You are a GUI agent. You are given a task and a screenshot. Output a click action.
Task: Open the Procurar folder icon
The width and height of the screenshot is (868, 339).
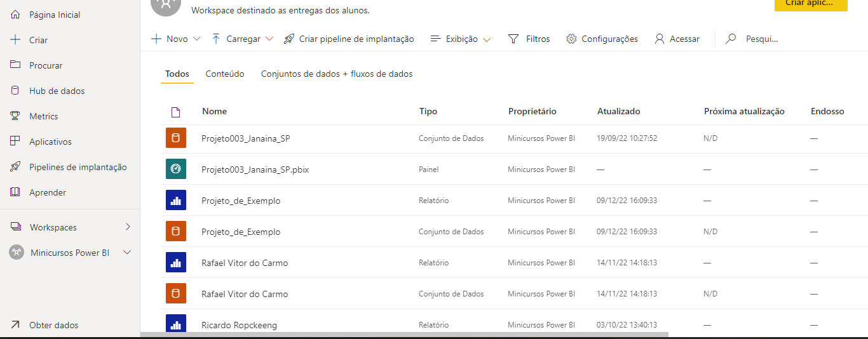click(15, 65)
